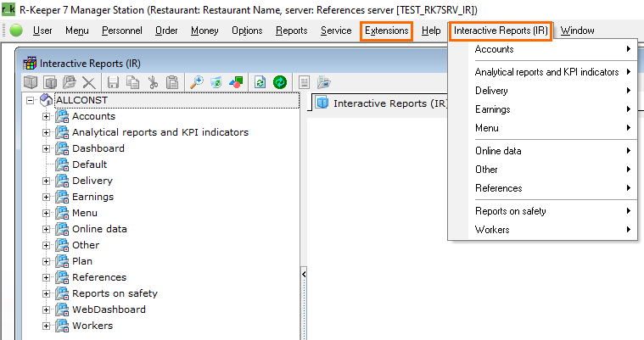Screen dimensions: 644x340
Task: Collapse the ALLCONST tree root
Action: click(x=30, y=100)
